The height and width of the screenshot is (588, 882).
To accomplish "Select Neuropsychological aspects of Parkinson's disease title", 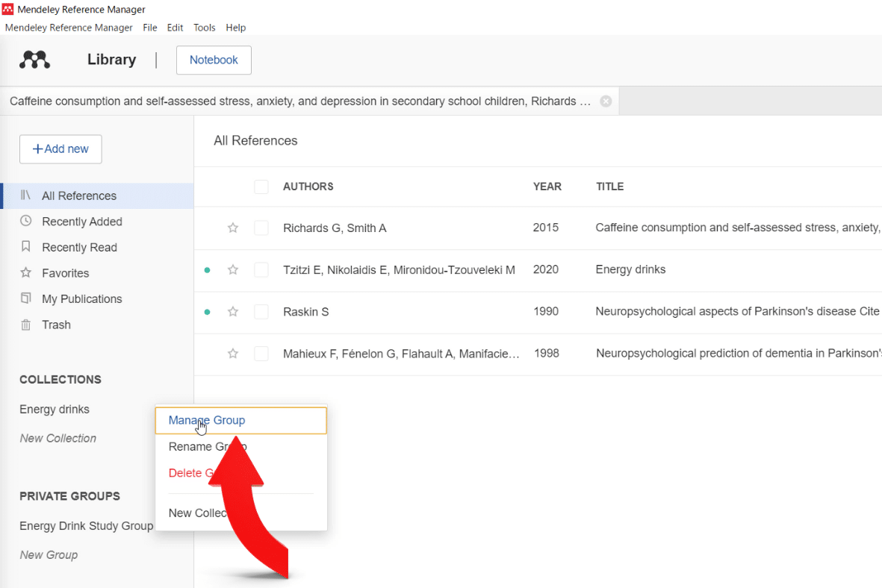I will pyautogui.click(x=737, y=311).
